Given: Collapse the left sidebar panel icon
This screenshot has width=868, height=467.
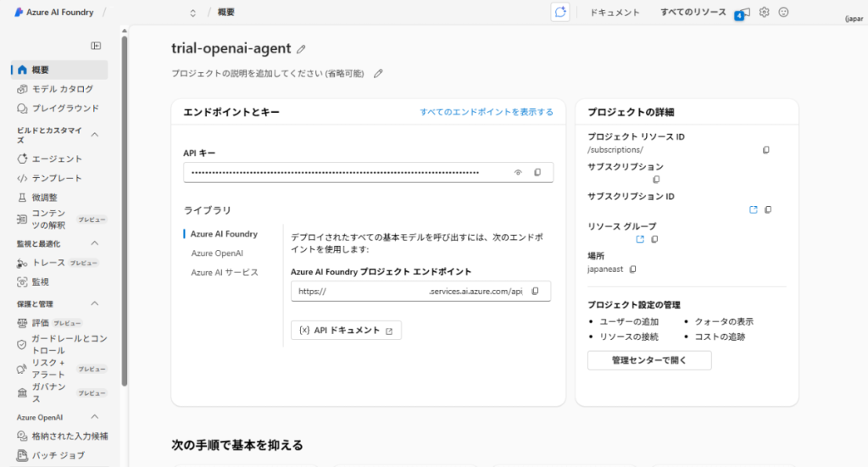Looking at the screenshot, I should click(x=96, y=46).
